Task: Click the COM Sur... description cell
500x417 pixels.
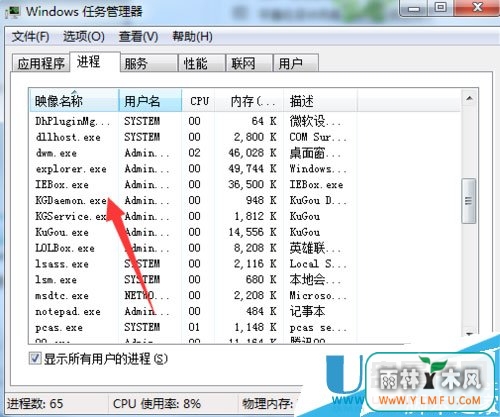Action: click(x=318, y=137)
